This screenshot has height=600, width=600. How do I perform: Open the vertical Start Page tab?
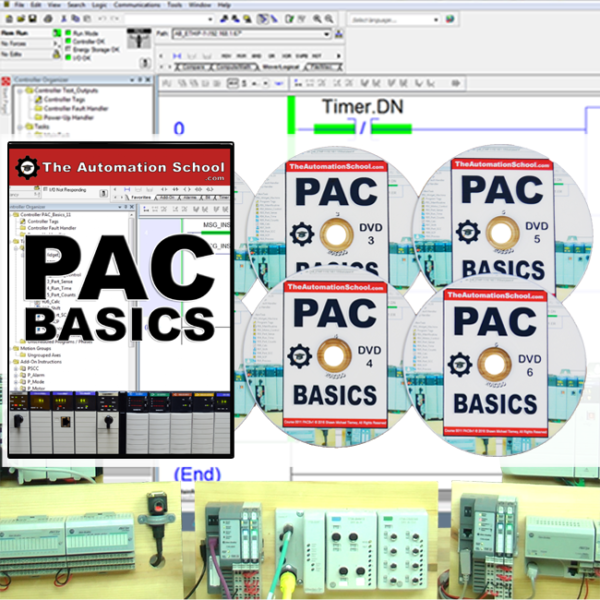pos(5,95)
